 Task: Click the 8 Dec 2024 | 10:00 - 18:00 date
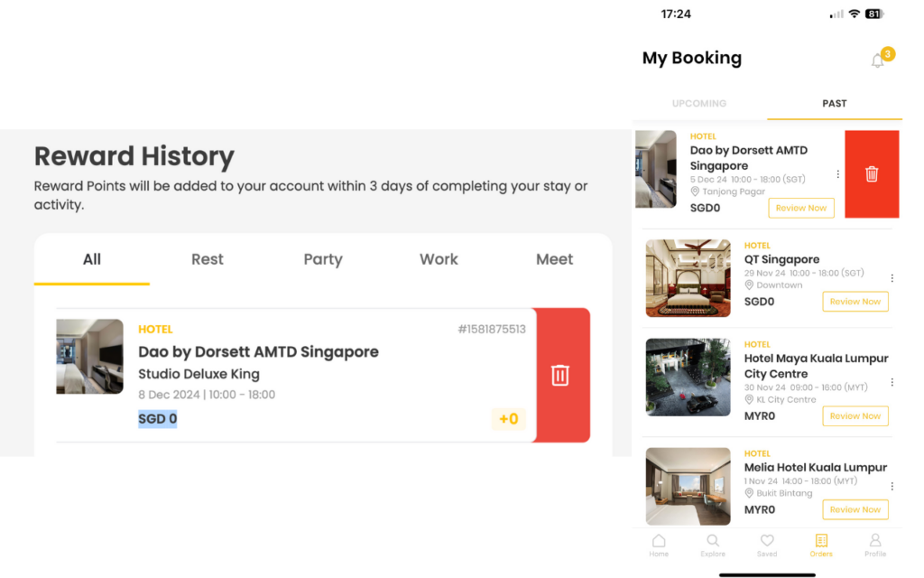click(x=207, y=395)
